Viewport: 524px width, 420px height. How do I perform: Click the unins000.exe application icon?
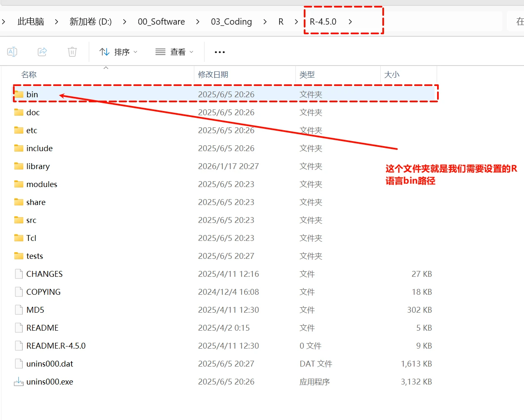click(x=19, y=382)
